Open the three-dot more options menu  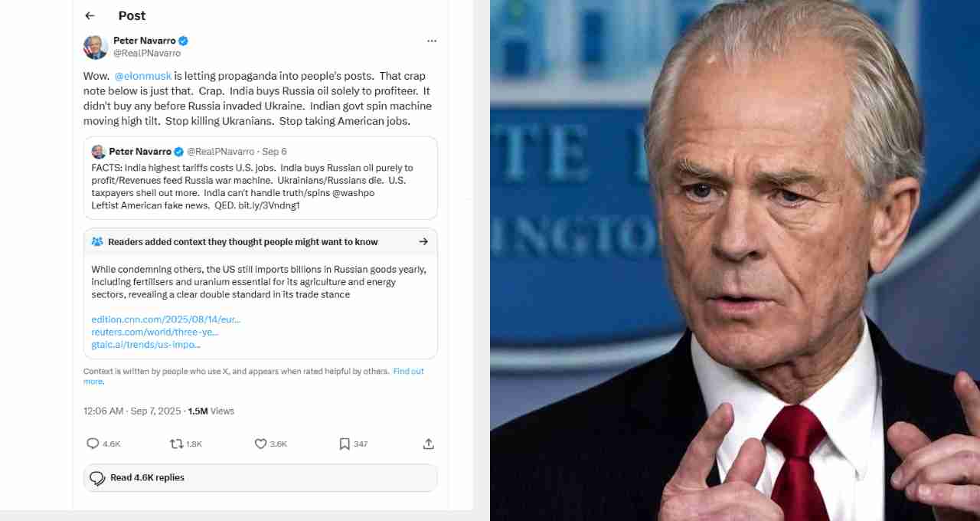[x=432, y=41]
